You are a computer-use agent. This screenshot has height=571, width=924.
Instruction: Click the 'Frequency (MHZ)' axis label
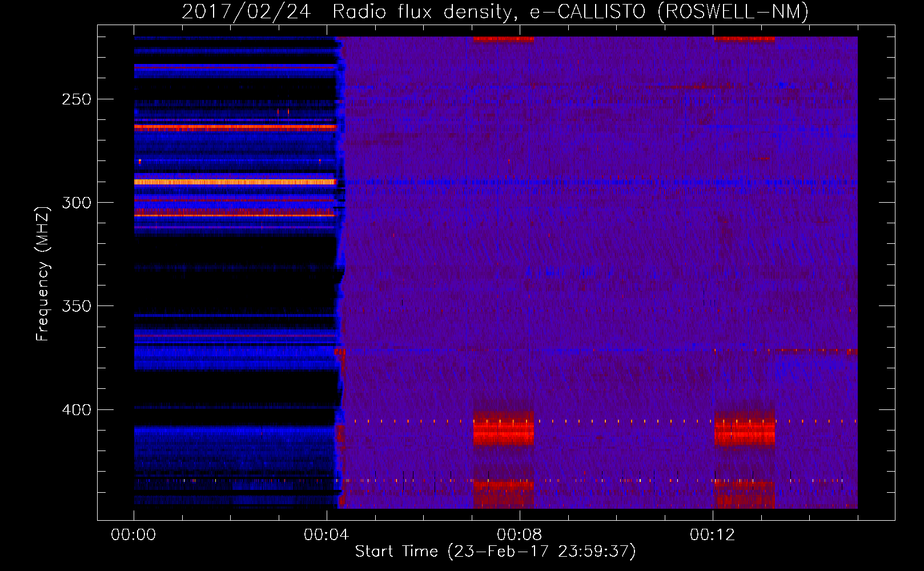43,274
